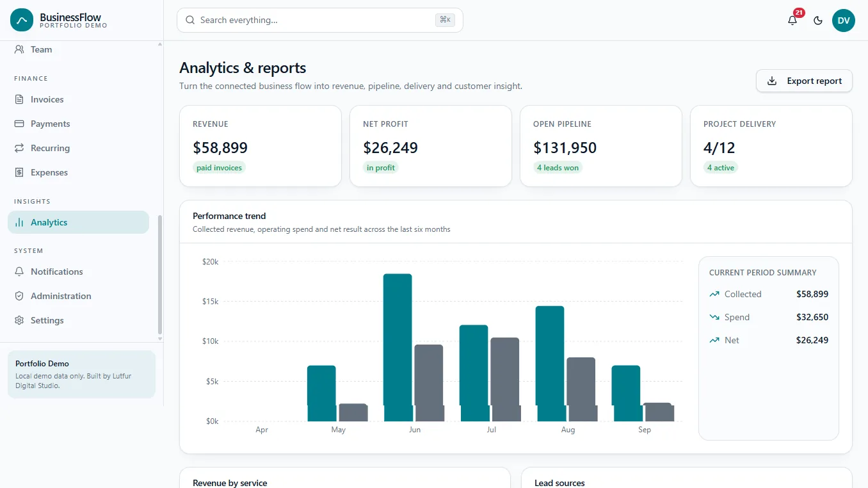The image size is (868, 488).
Task: Toggle dark mode moon icon
Action: [x=818, y=20]
